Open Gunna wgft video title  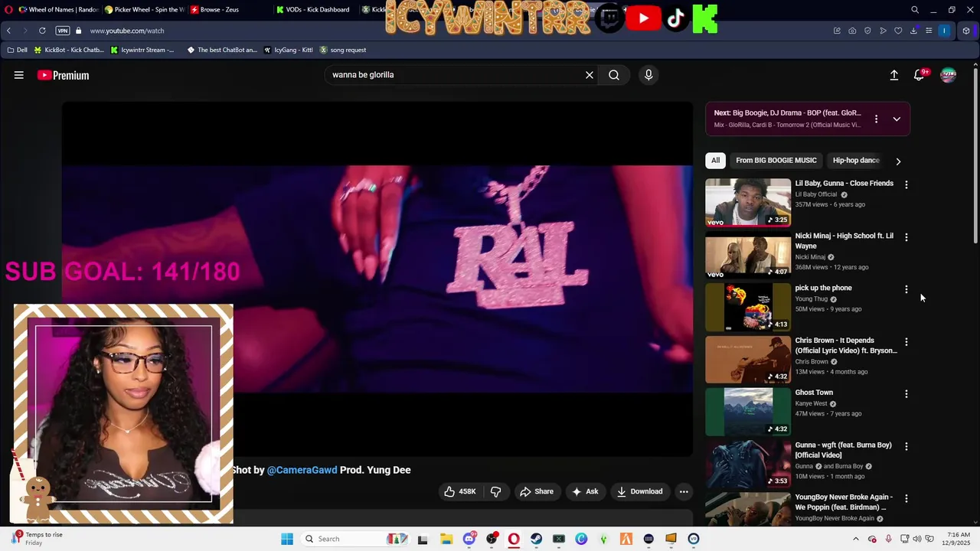coord(843,450)
